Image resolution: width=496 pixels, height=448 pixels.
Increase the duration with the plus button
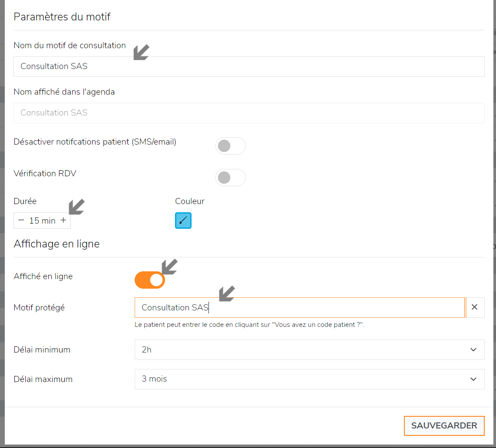coord(63,221)
